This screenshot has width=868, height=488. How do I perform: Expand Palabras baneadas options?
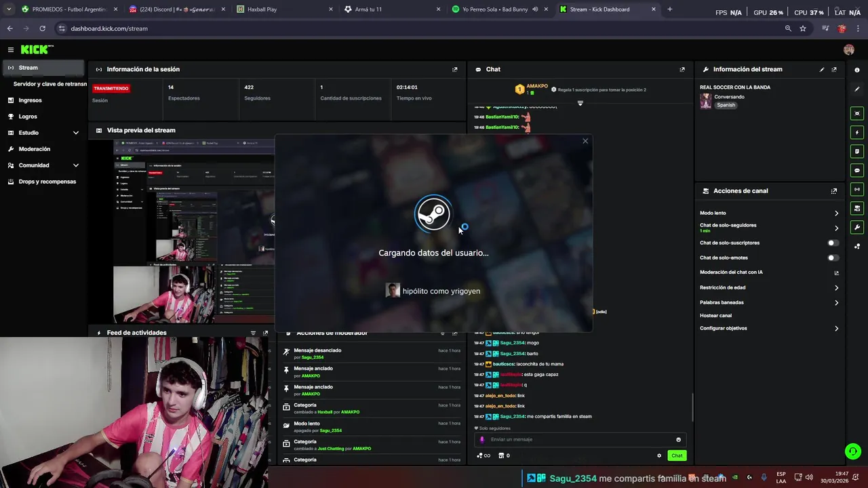(x=836, y=302)
